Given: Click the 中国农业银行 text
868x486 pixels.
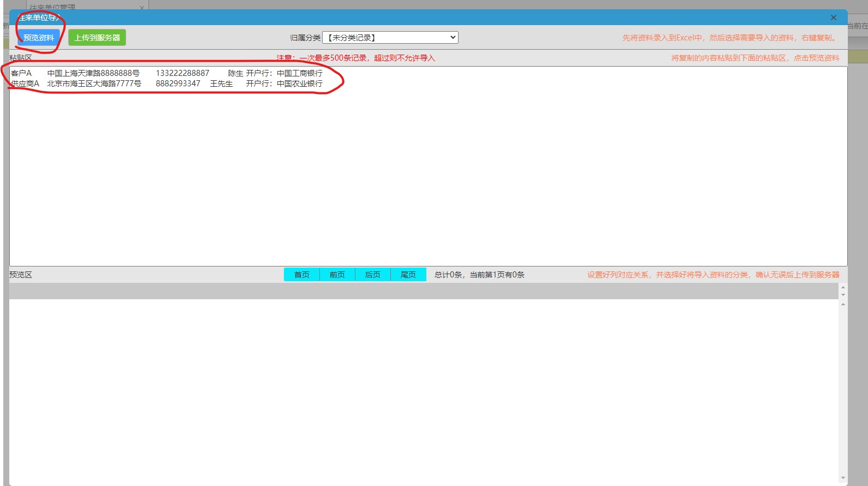Looking at the screenshot, I should pyautogui.click(x=300, y=84).
